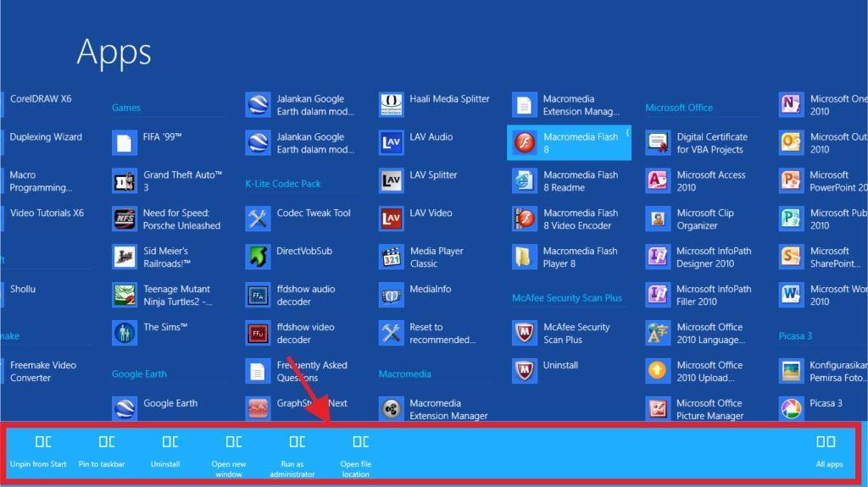Open ffdshow video decoder
The height and width of the screenshot is (487, 868).
click(x=290, y=333)
